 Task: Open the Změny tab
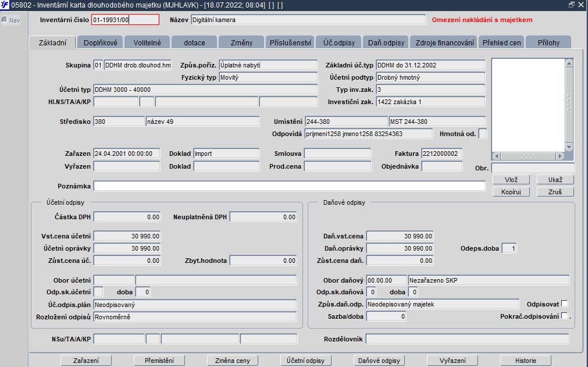pyautogui.click(x=241, y=42)
